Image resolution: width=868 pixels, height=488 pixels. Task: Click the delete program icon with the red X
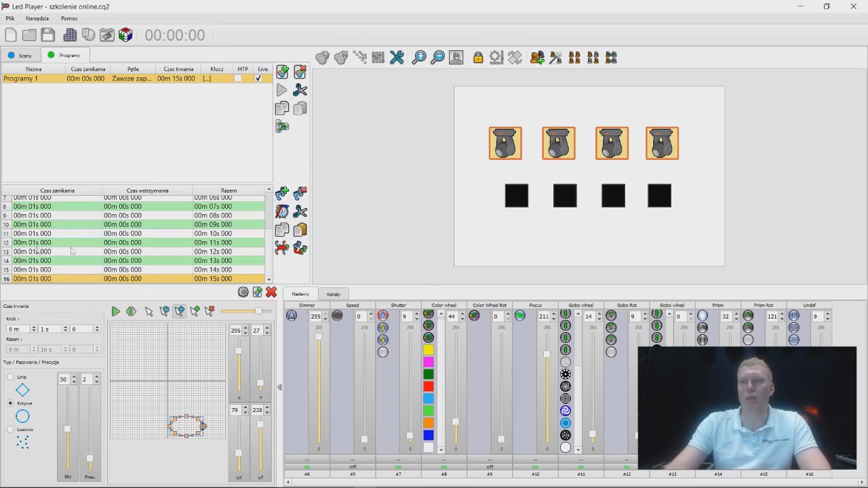[300, 72]
